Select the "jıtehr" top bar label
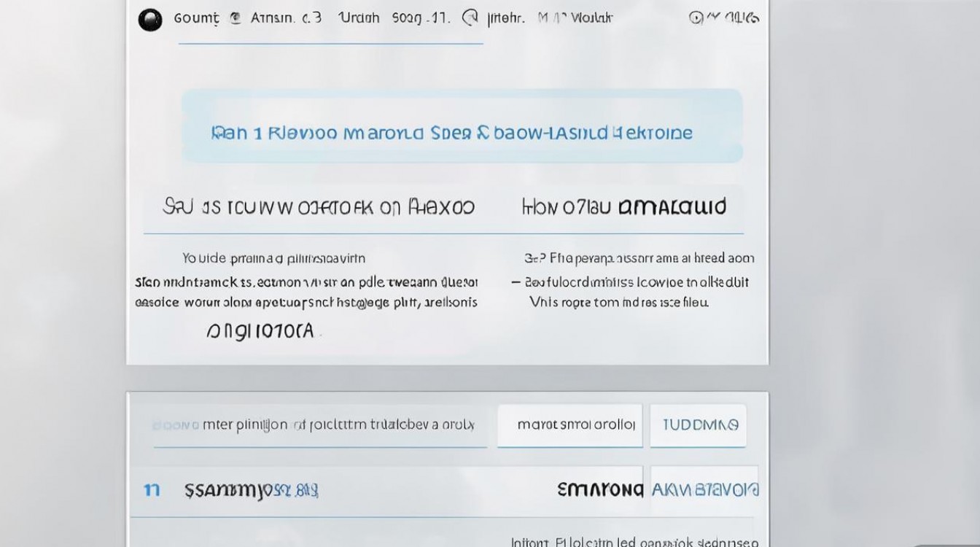This screenshot has height=547, width=980. [x=506, y=19]
